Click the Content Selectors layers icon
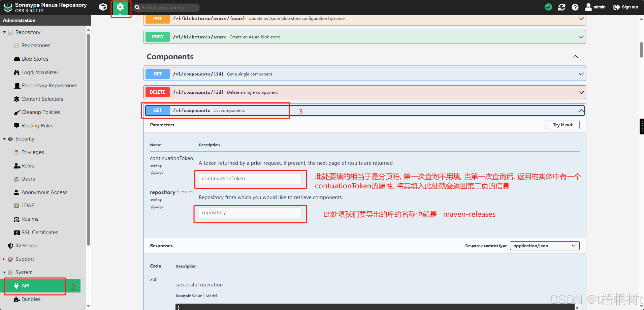 point(17,99)
